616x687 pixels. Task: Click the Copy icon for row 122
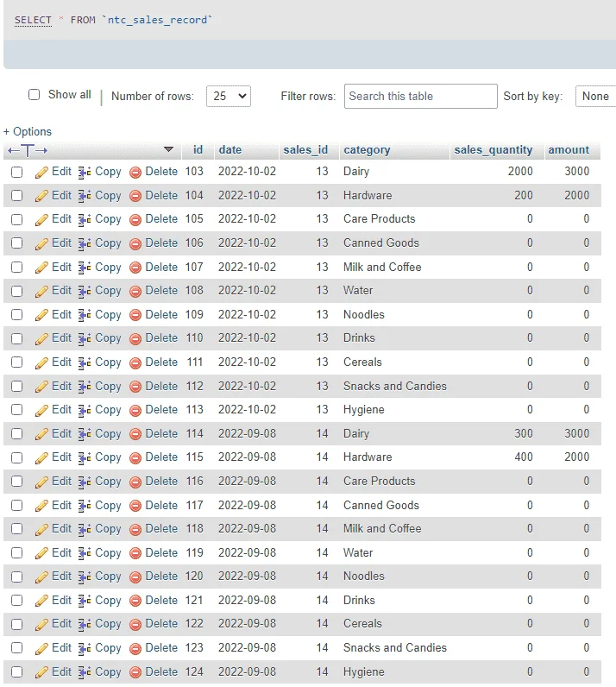pyautogui.click(x=85, y=624)
